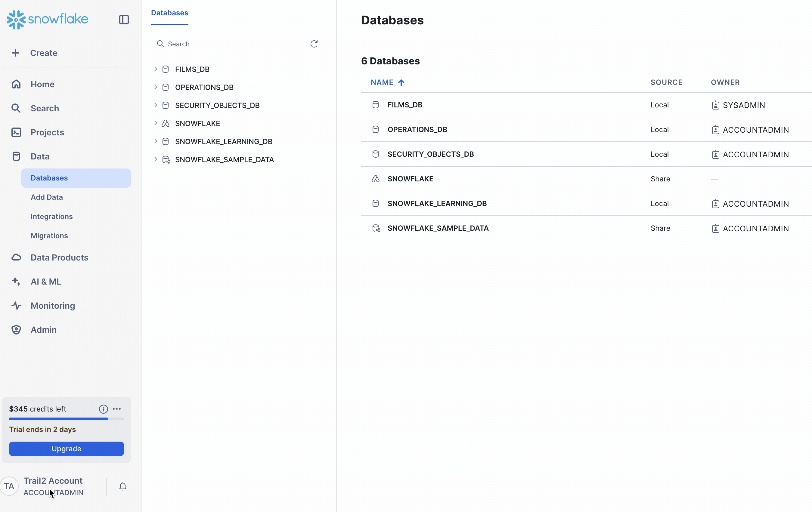The height and width of the screenshot is (512, 812).
Task: Click SNOWFLAKE_SAMPLE_DATA share icon in table
Action: pyautogui.click(x=376, y=228)
